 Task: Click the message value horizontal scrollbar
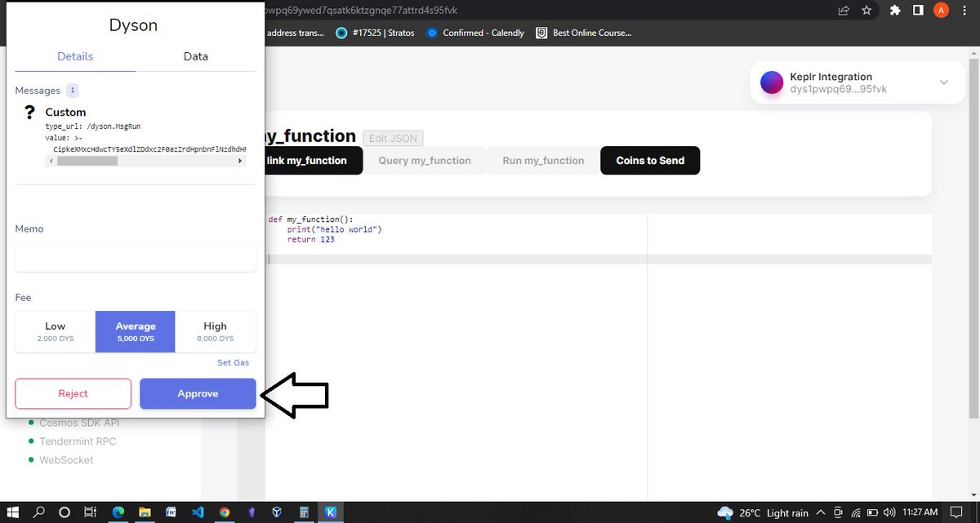[87, 162]
